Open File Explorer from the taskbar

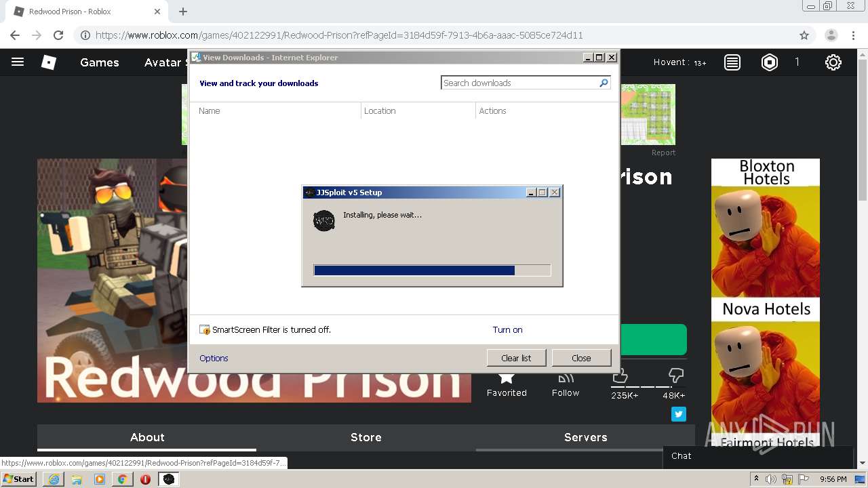[77, 479]
